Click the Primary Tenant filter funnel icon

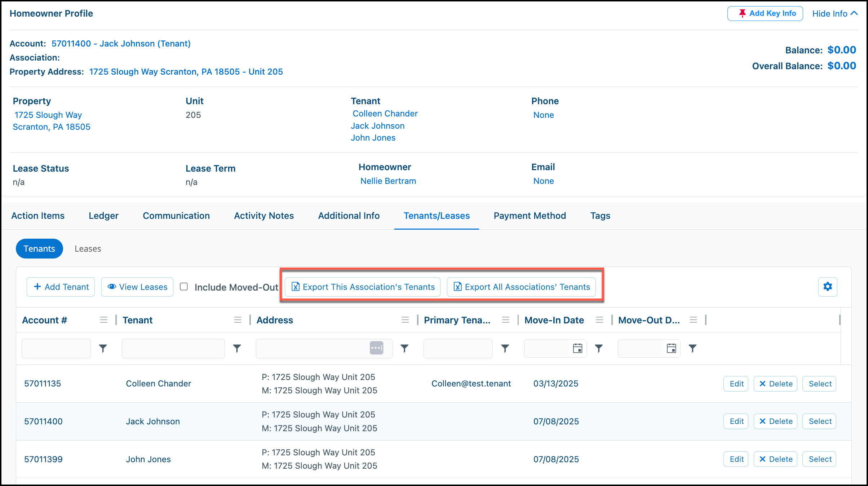point(505,348)
